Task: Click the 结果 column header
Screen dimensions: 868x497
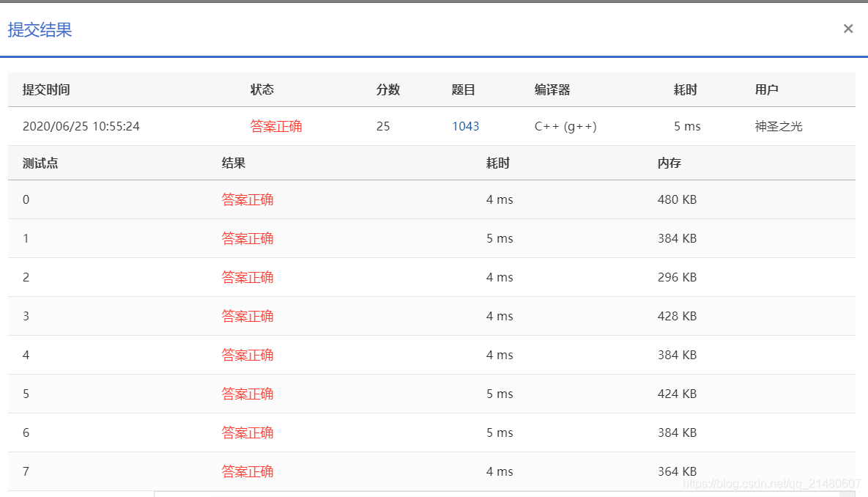Action: (233, 163)
